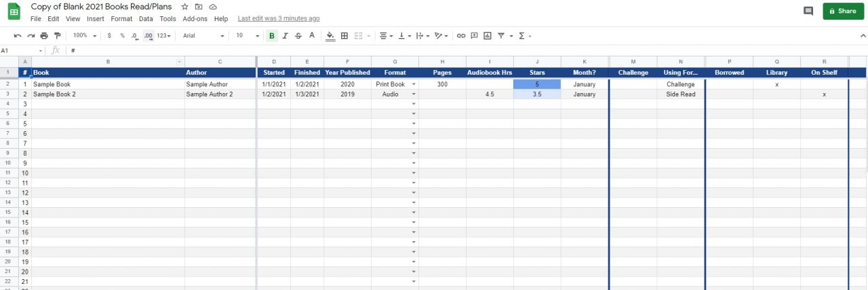Open the borders tool

coord(344,35)
